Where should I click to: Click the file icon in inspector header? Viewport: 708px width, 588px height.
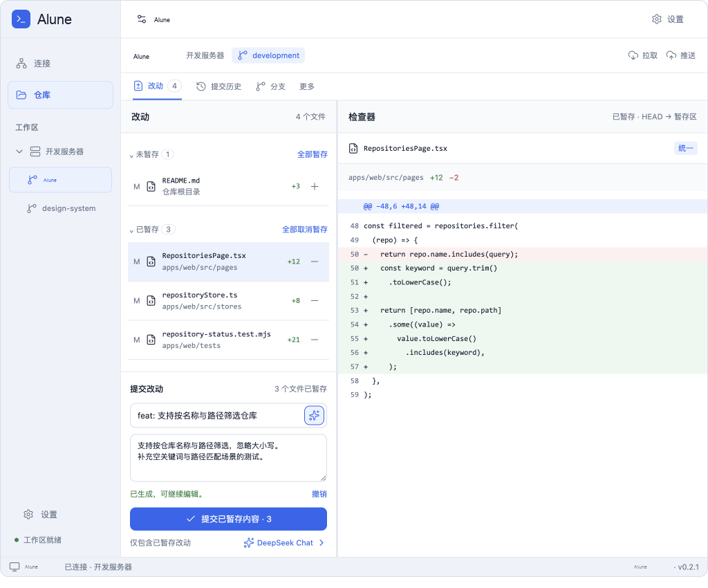(353, 148)
